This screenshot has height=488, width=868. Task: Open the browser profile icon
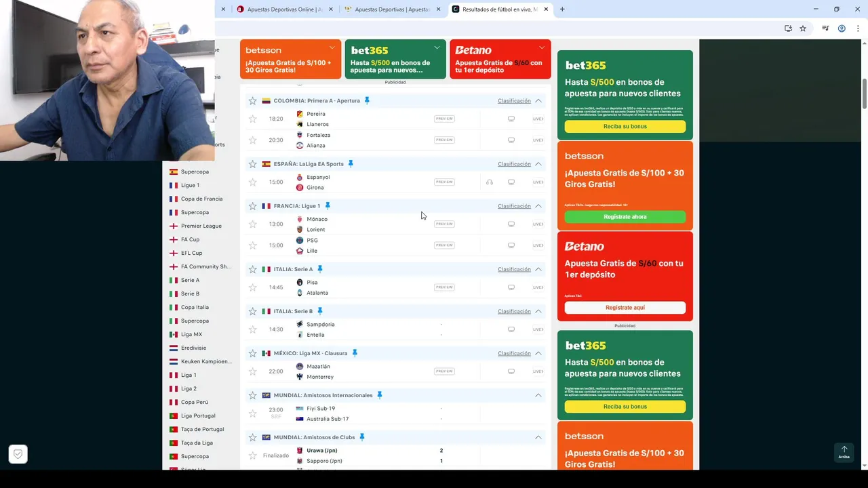[x=842, y=28]
